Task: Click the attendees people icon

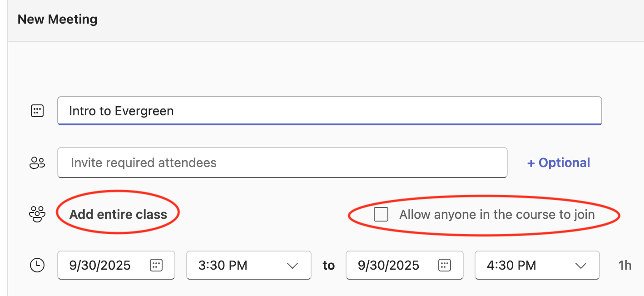Action: tap(37, 163)
